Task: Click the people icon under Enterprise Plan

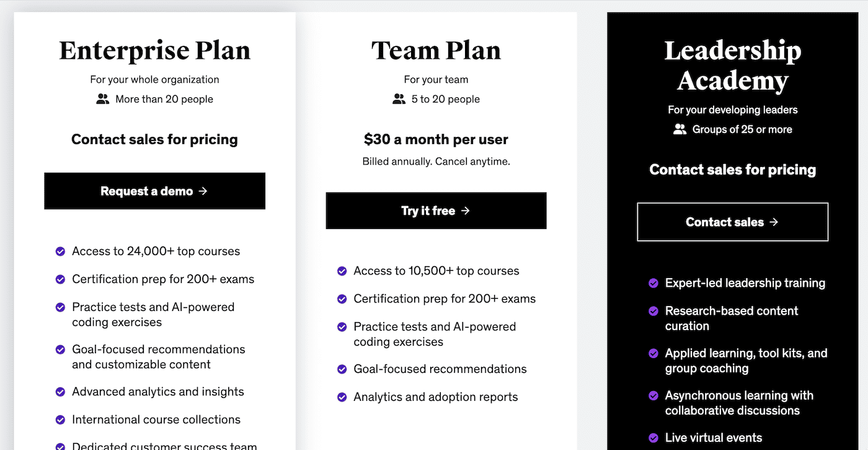Action: (x=102, y=98)
